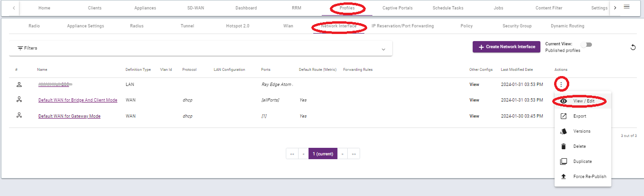Click the three-dot actions icon for LAN row
Image resolution: width=644 pixels, height=196 pixels.
click(x=561, y=85)
